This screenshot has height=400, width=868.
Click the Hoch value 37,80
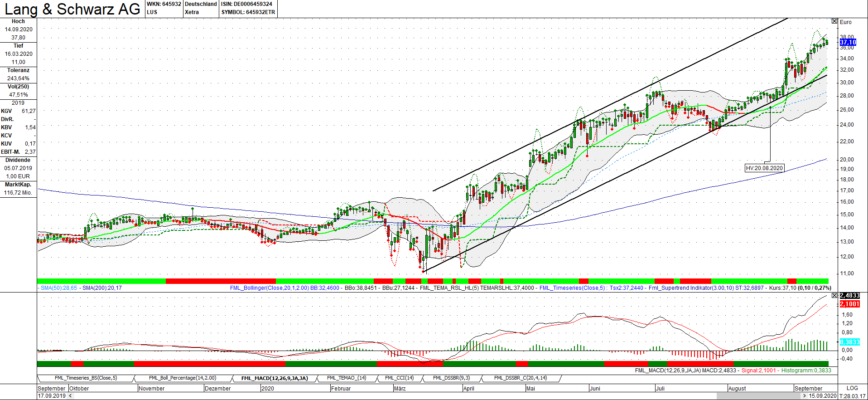point(19,38)
